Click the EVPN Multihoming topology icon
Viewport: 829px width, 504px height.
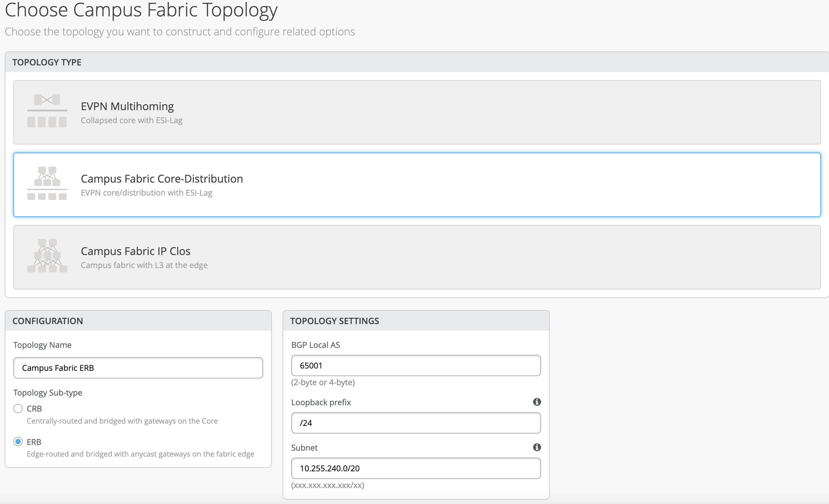pos(47,110)
